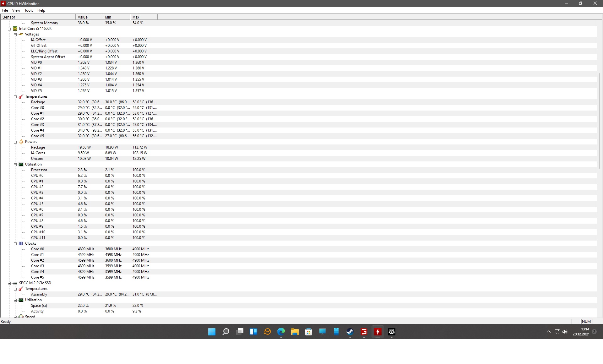Click the Voltages lightning icon

21,34
